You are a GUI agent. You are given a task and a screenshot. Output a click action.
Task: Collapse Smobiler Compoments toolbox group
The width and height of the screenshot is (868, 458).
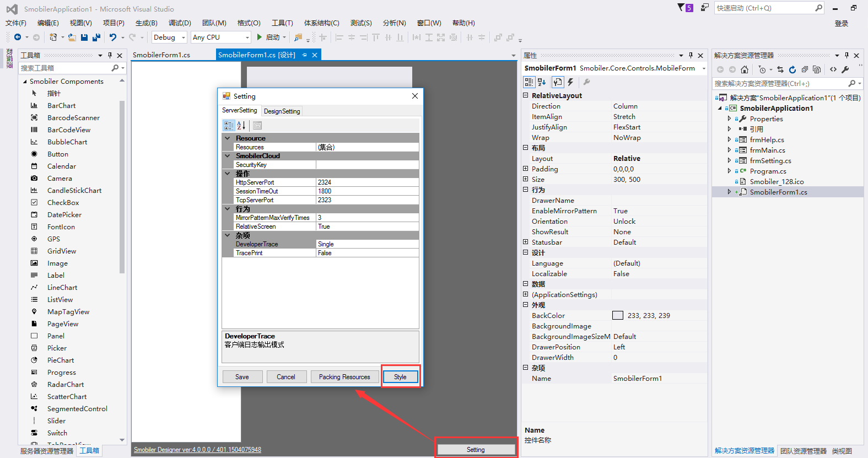(x=25, y=82)
